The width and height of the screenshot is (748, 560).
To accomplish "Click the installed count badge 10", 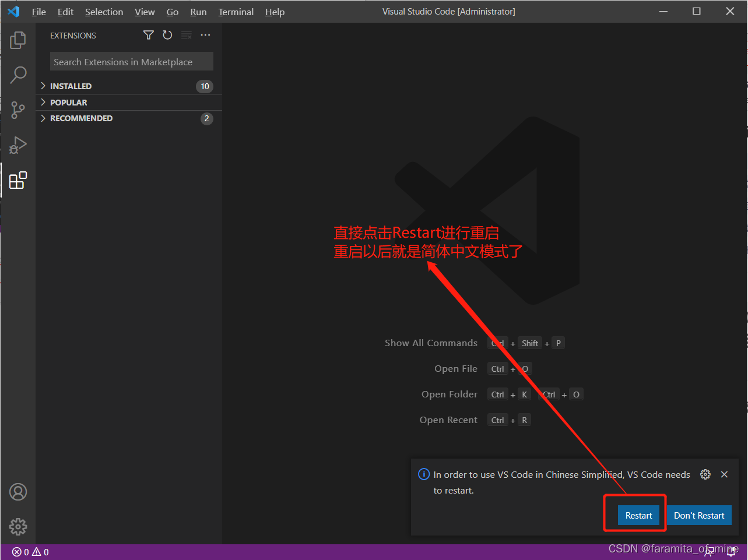I will [205, 86].
